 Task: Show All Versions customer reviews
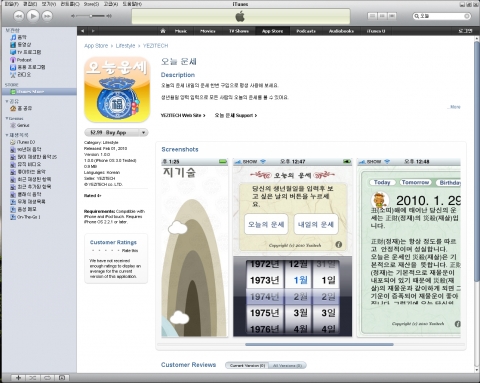tap(287, 366)
